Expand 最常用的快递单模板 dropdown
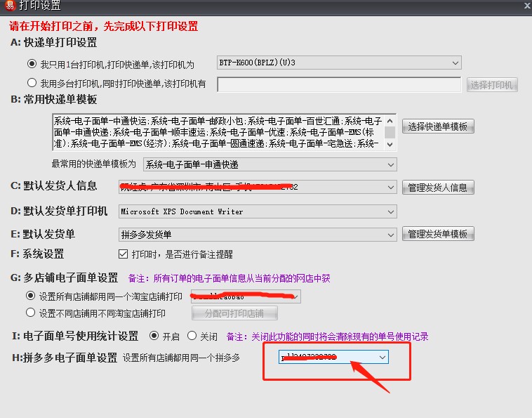The image size is (532, 418). (390, 164)
